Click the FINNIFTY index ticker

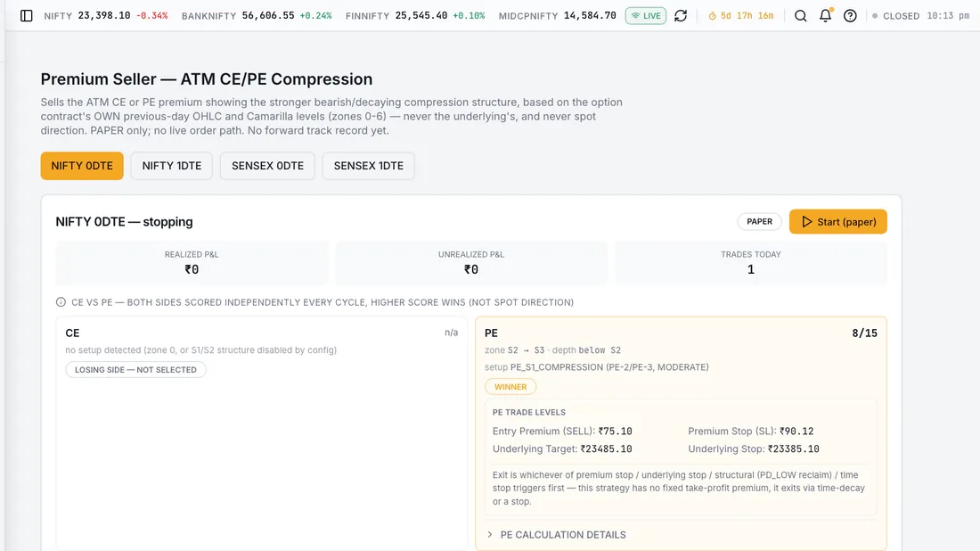pyautogui.click(x=415, y=16)
